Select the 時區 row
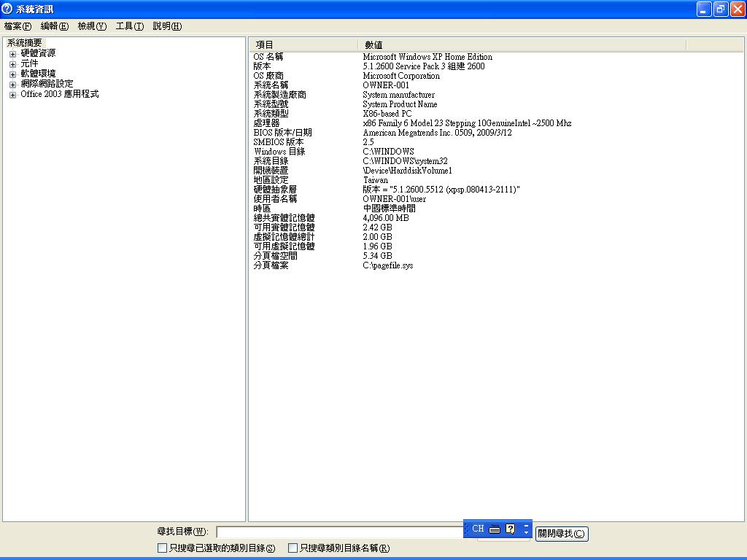The image size is (747, 560). pyautogui.click(x=495, y=209)
